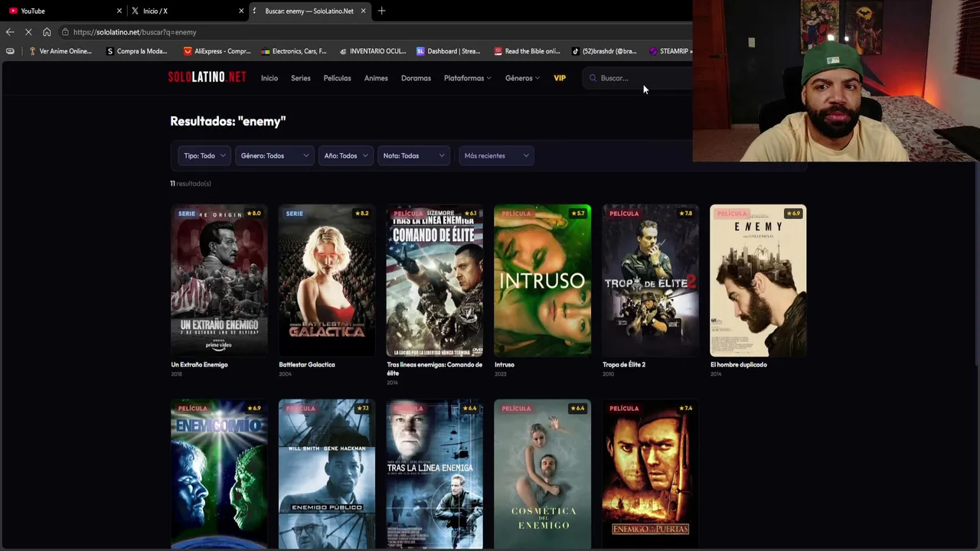Image resolution: width=980 pixels, height=551 pixels.
Task: Expand the Plataformas menu
Action: point(467,78)
